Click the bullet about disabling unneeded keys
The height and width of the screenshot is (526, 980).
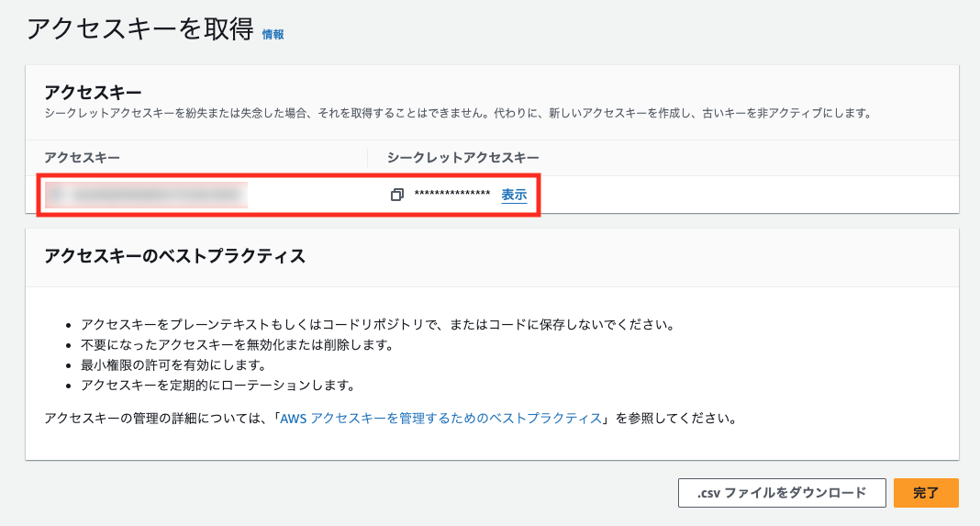[237, 345]
